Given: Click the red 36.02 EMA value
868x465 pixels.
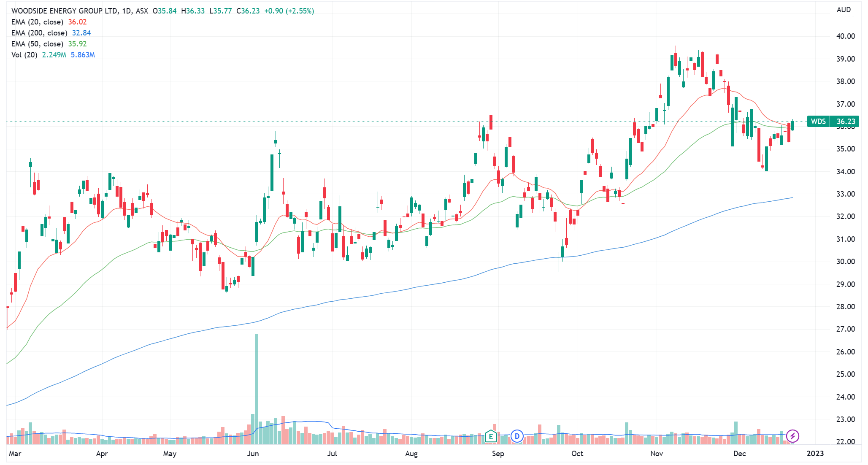Looking at the screenshot, I should (77, 22).
